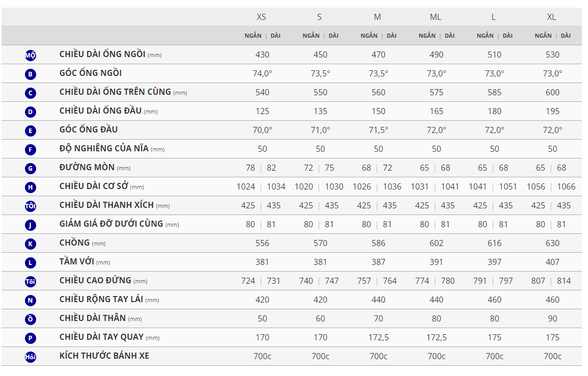Viewport: 588px width, 376px height.
Task: Select the ML size column header
Action: tap(435, 17)
